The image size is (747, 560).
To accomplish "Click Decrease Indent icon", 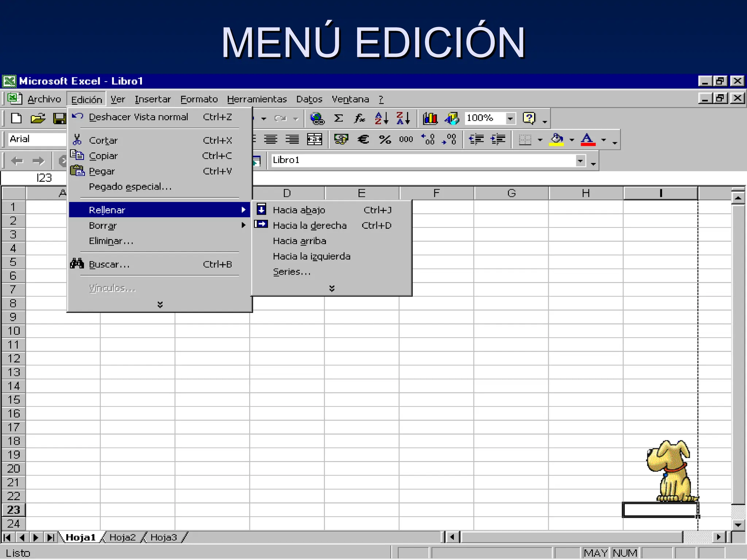I will (476, 139).
